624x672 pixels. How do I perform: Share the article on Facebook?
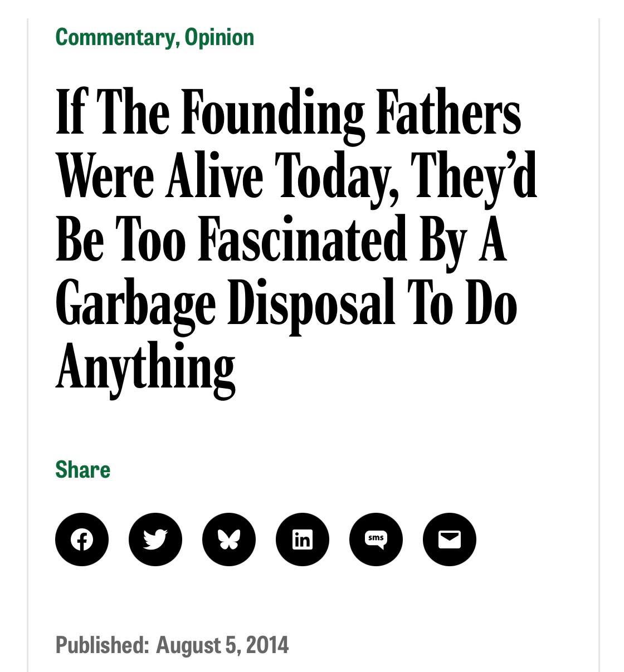(82, 539)
